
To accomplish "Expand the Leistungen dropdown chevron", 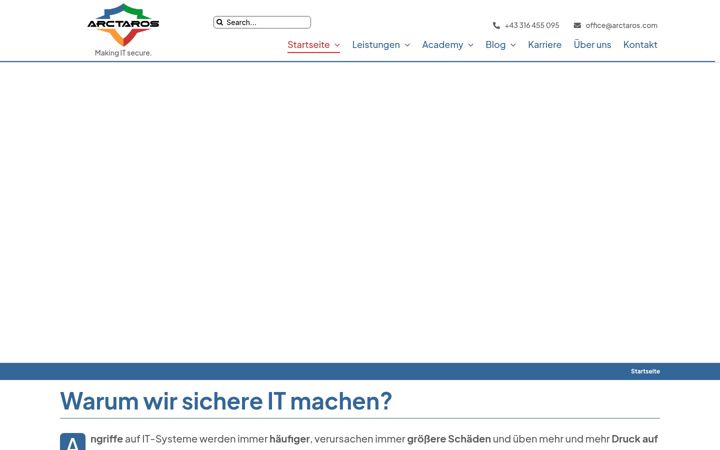I will point(407,45).
